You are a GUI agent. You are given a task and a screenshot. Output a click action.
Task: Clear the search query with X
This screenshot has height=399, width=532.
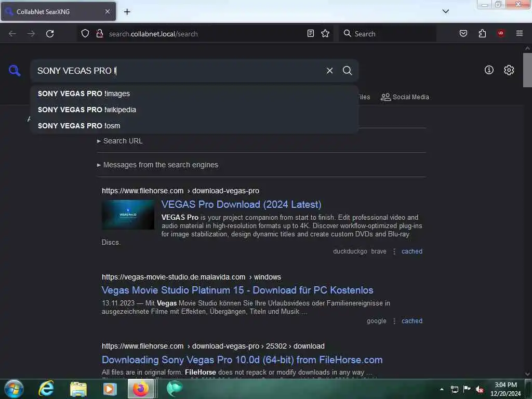(329, 71)
